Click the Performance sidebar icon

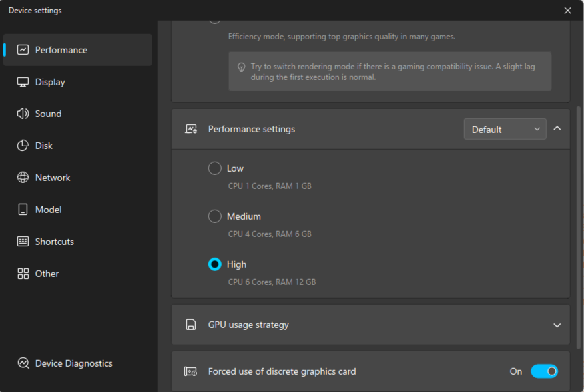(23, 50)
